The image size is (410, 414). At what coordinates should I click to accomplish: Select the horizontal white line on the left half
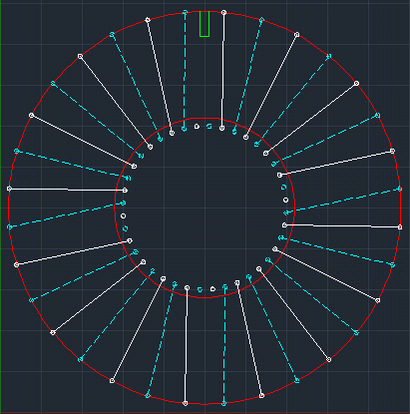67,190
